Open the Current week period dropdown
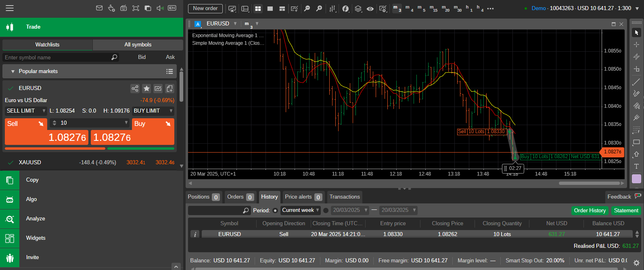This screenshot has height=270, width=644. coord(301,210)
